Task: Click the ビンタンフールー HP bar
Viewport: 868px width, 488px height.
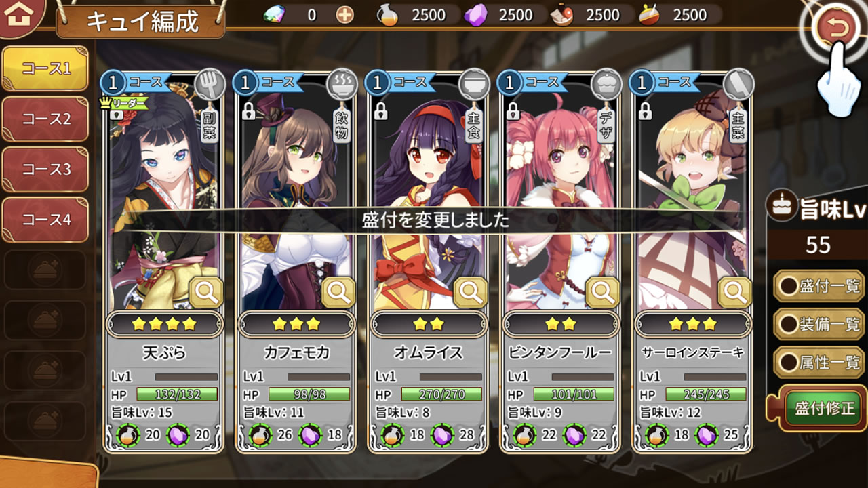Action: click(x=574, y=394)
